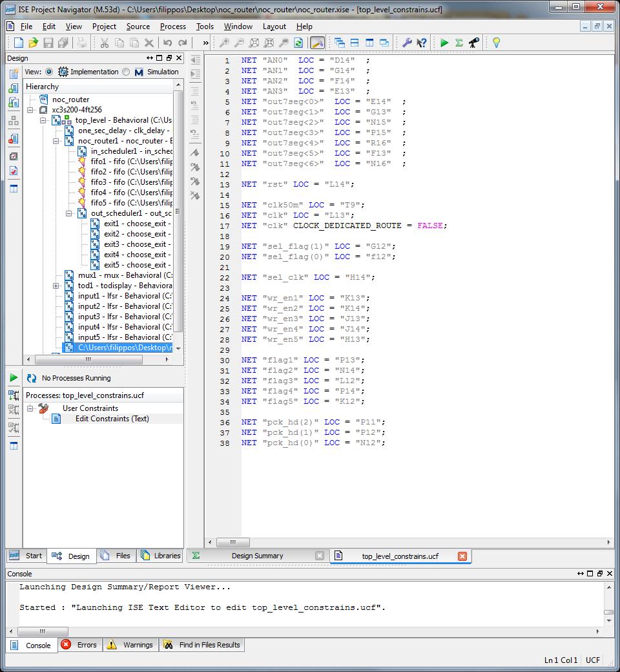Click the Zoom In magnifier icon

[224, 43]
